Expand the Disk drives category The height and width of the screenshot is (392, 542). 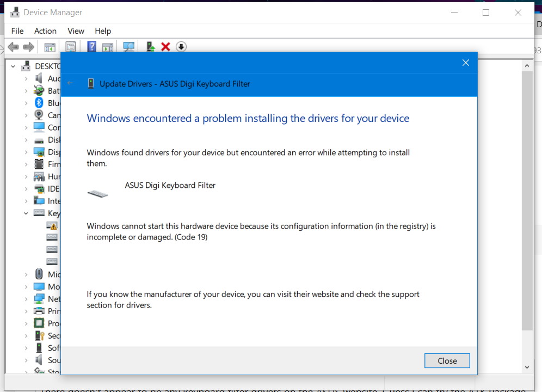[26, 140]
